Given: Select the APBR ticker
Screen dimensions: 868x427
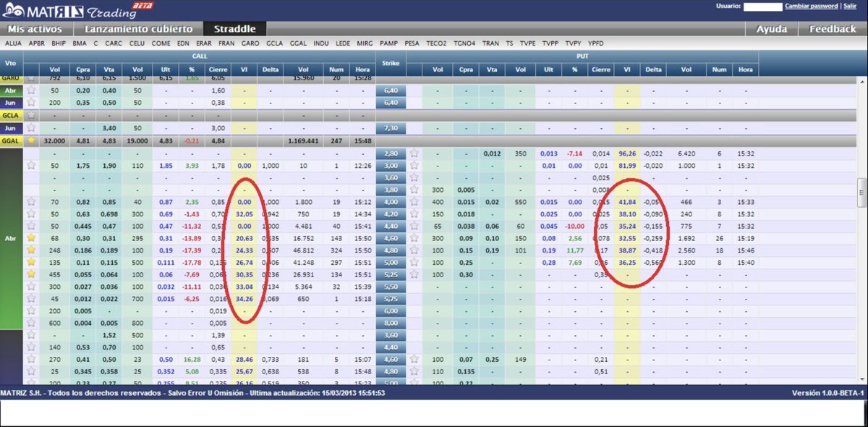Looking at the screenshot, I should click(36, 43).
